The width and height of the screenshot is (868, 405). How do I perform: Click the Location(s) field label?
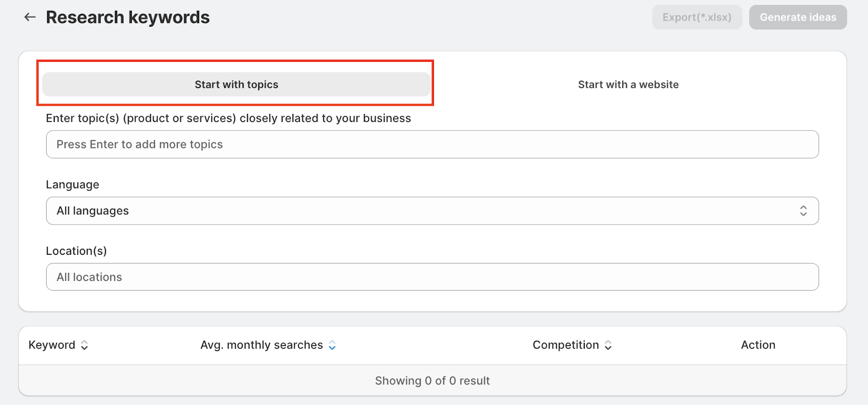tap(76, 251)
